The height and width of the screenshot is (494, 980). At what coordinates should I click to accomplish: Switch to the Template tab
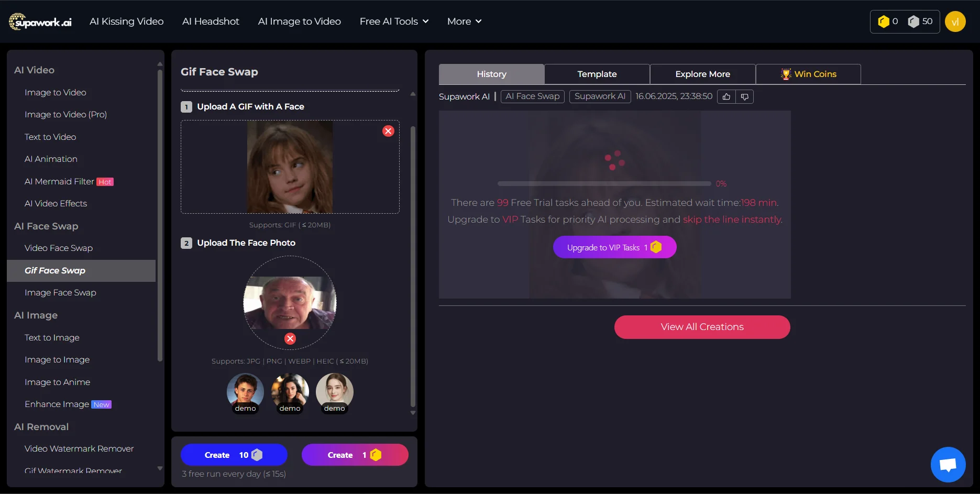pyautogui.click(x=597, y=74)
